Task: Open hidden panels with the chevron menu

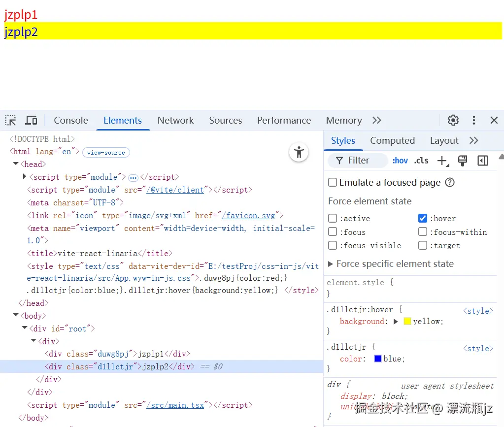Action: coord(376,120)
